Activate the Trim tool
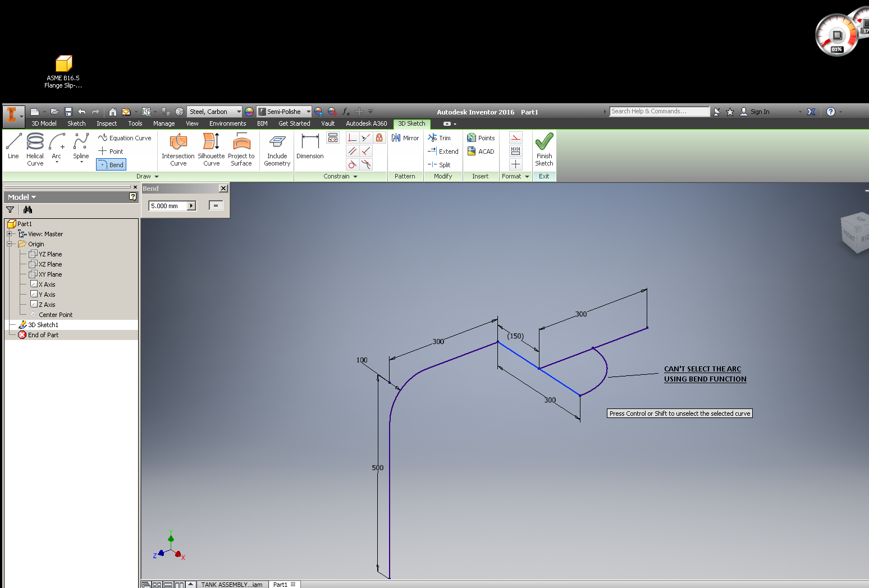The image size is (869, 588). point(441,137)
